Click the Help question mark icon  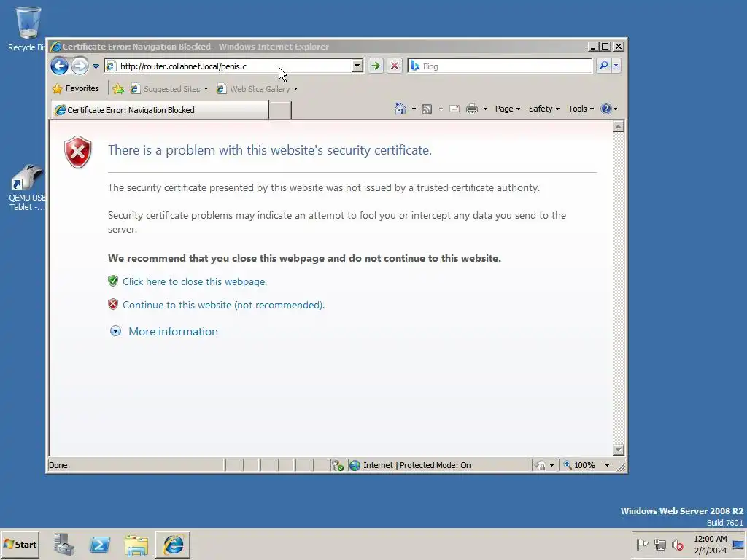click(x=606, y=109)
